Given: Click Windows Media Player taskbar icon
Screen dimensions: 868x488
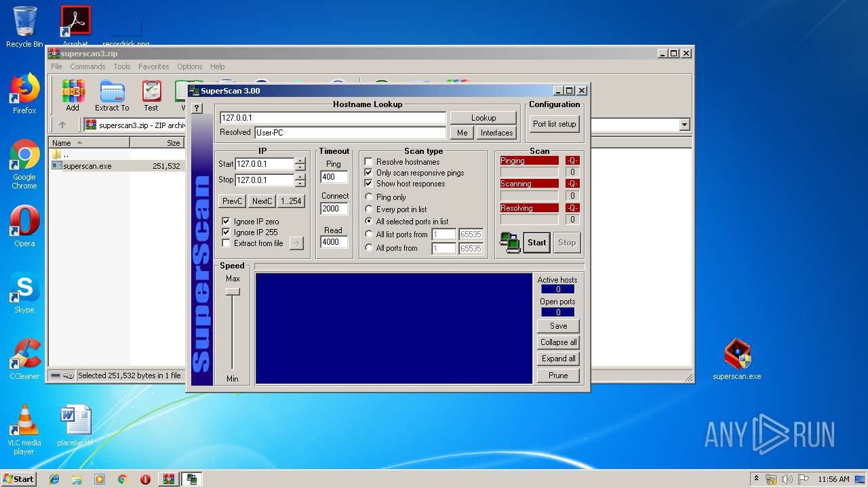Looking at the screenshot, I should tap(100, 479).
